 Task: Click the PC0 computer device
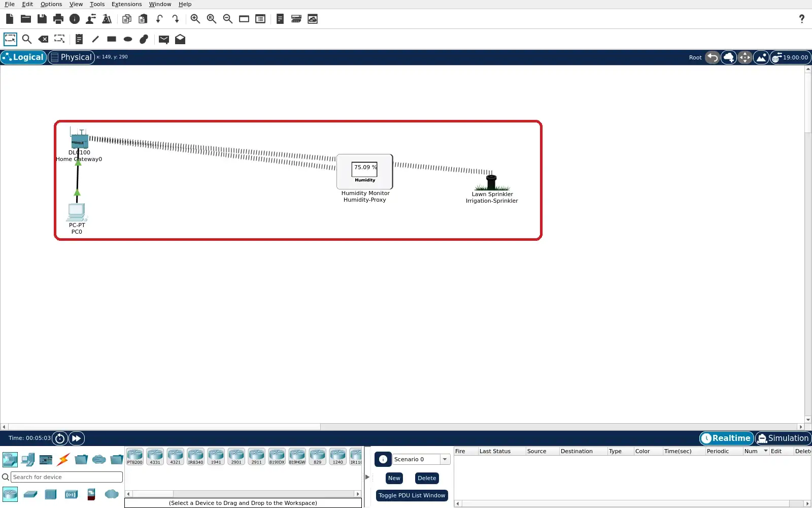77,212
